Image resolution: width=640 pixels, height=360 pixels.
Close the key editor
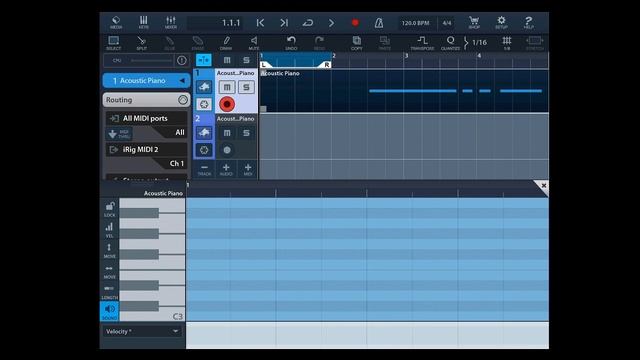click(x=543, y=186)
